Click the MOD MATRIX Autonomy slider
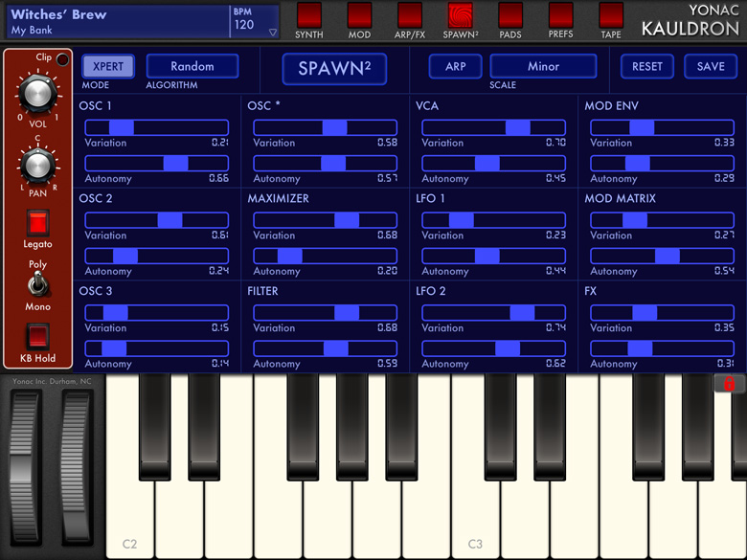747x560 pixels. tap(662, 257)
